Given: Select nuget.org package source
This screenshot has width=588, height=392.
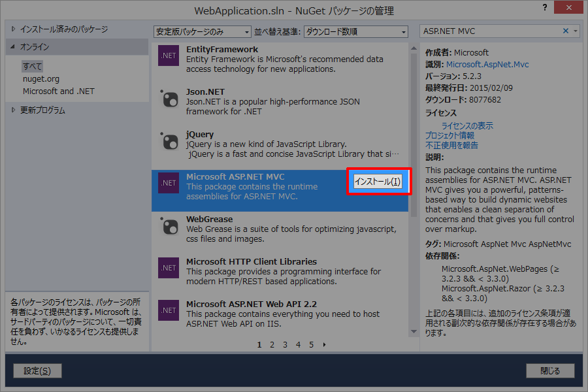Looking at the screenshot, I should [41, 79].
